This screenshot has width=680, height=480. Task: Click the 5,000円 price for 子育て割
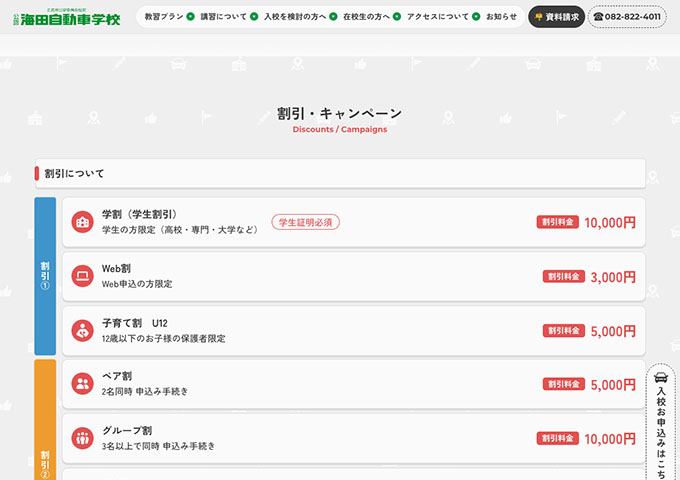613,331
